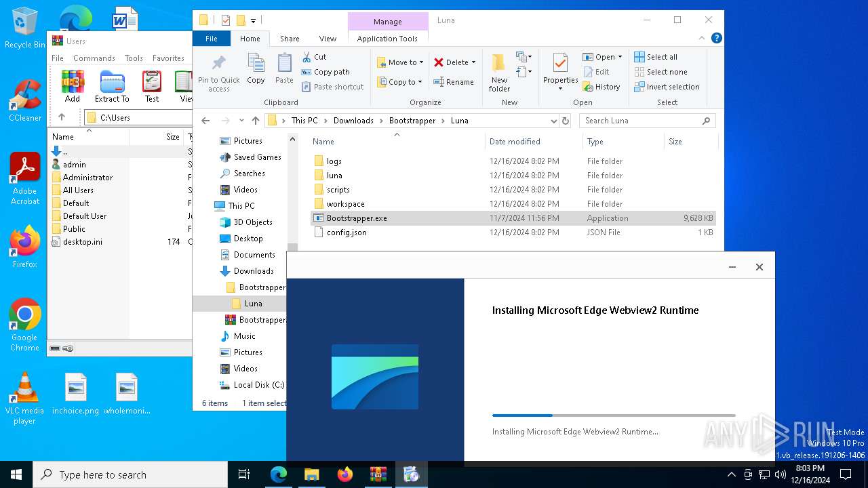868x488 pixels.
Task: Create a New folder from ribbon
Action: coord(499,73)
